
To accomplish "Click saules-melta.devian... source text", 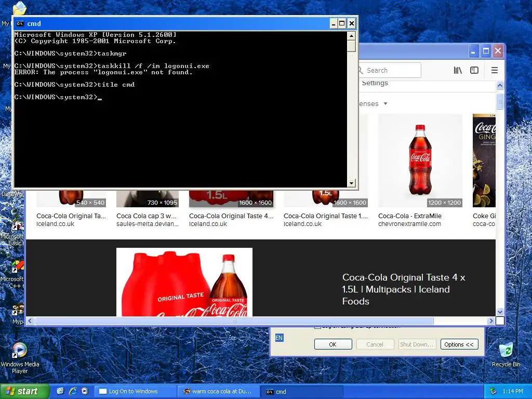I will [148, 224].
